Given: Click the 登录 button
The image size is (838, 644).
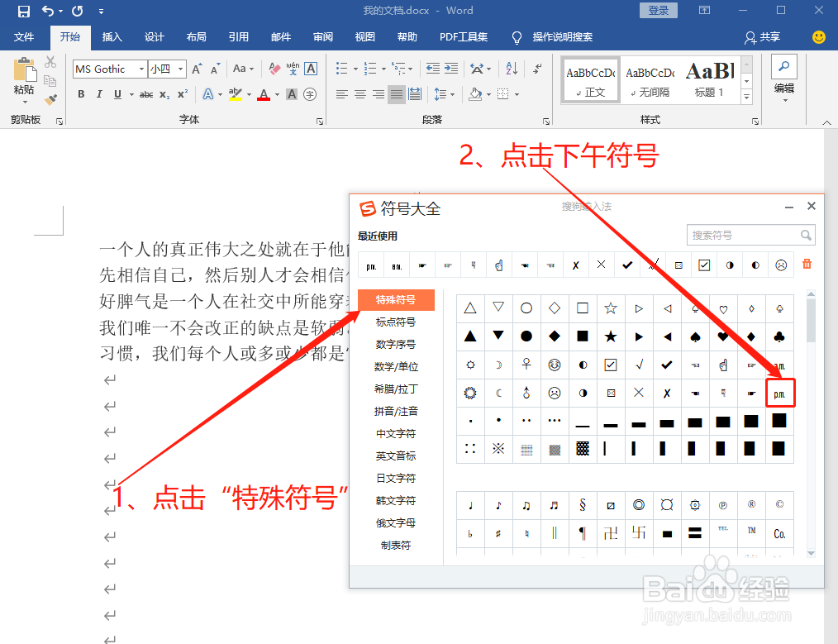Looking at the screenshot, I should point(658,10).
